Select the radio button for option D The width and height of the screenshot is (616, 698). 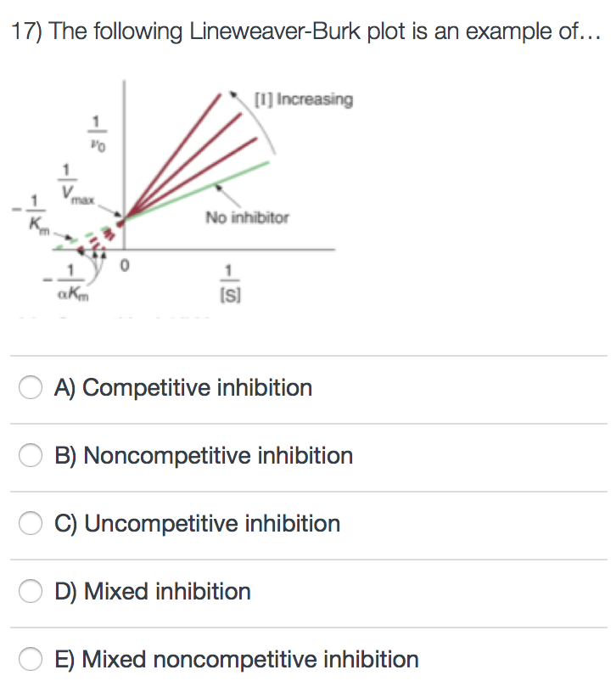(x=31, y=591)
